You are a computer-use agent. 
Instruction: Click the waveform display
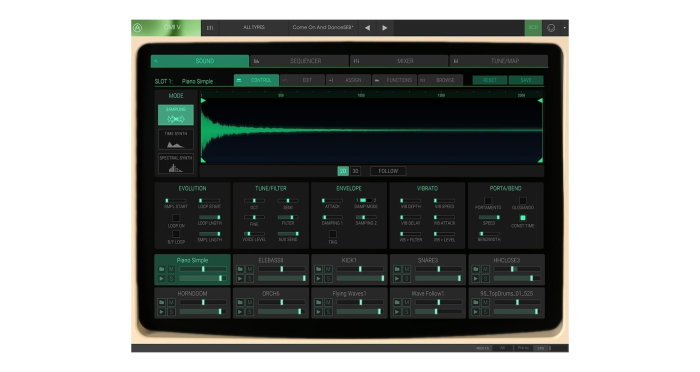(x=371, y=130)
